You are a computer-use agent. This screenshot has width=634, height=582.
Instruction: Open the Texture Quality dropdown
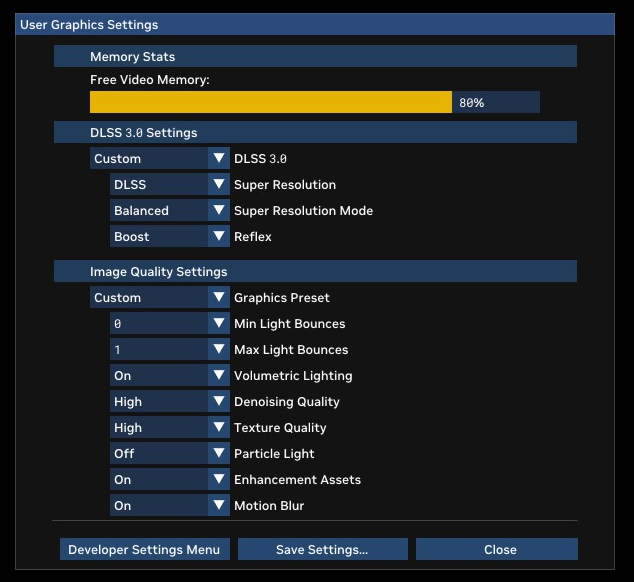click(x=170, y=428)
